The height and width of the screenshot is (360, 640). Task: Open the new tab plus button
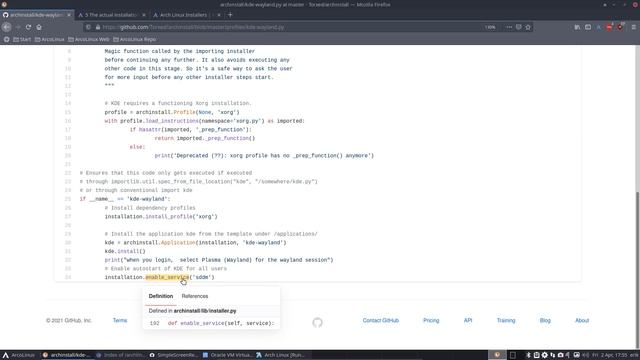tap(230, 15)
